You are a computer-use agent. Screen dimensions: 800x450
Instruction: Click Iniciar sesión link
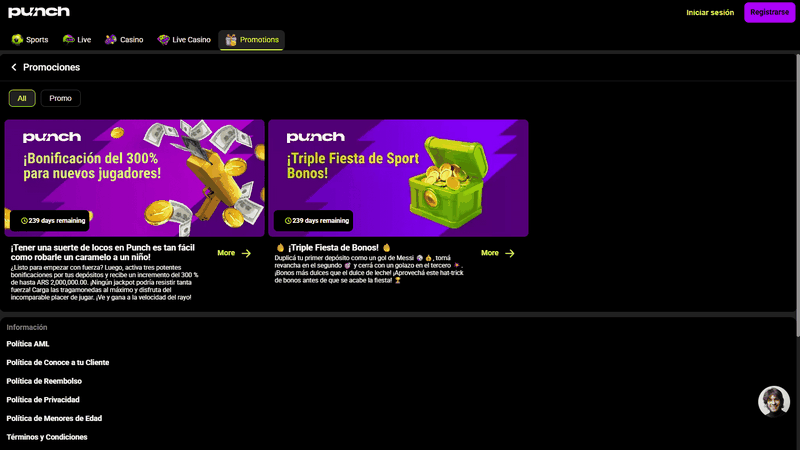coord(710,13)
